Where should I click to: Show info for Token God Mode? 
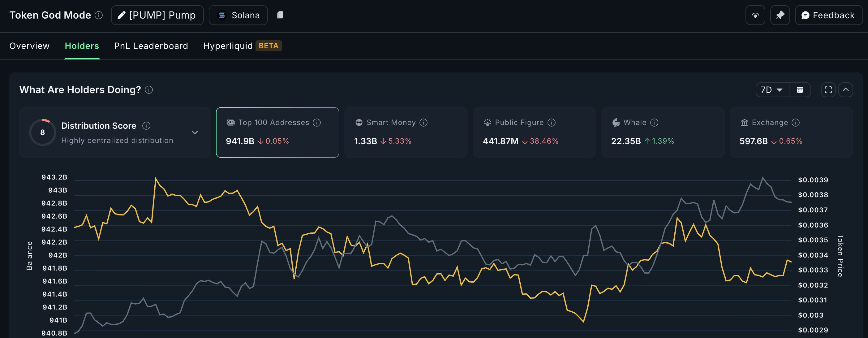pyautogui.click(x=99, y=15)
